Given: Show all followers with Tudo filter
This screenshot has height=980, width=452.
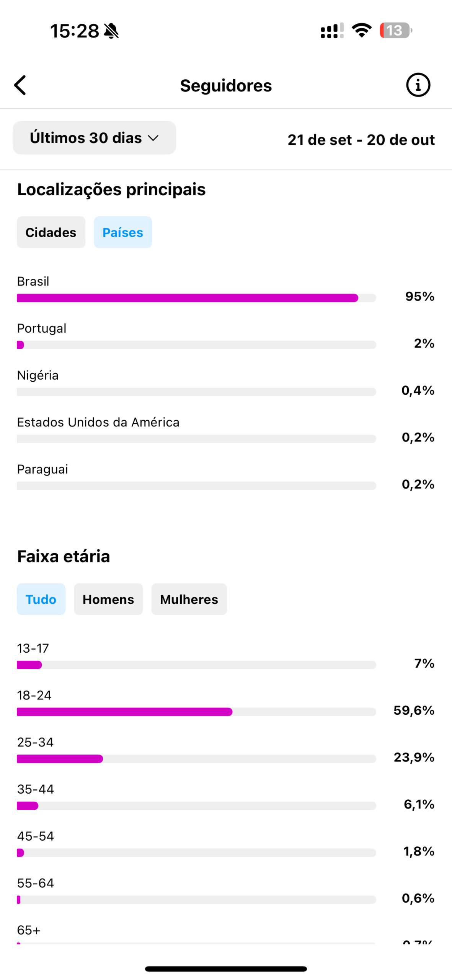Looking at the screenshot, I should [x=41, y=599].
